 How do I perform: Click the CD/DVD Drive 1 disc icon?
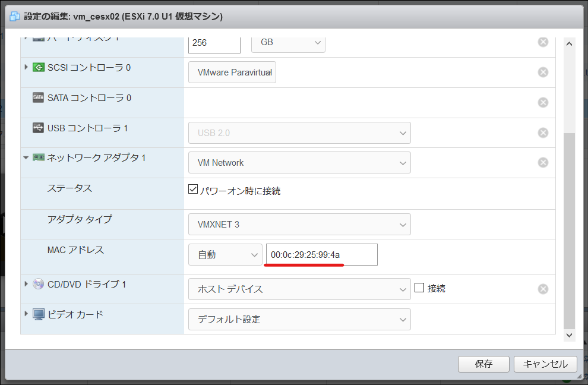(x=38, y=284)
